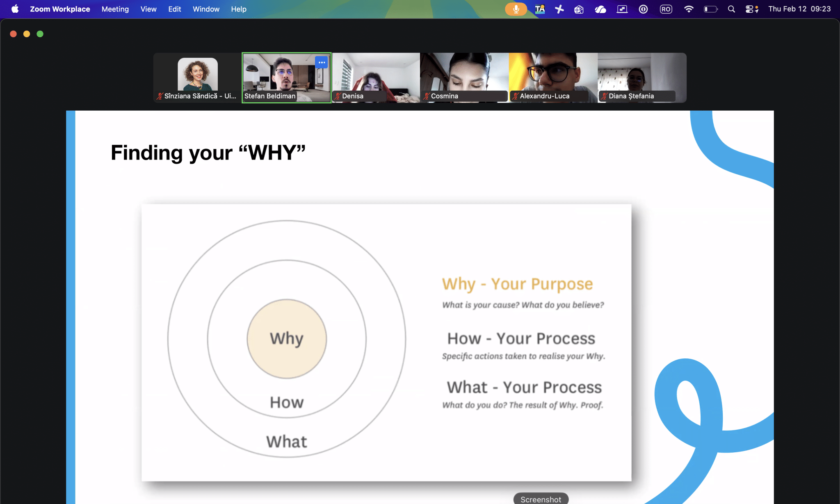Click the orange microphone indicator in menu bar

click(516, 9)
